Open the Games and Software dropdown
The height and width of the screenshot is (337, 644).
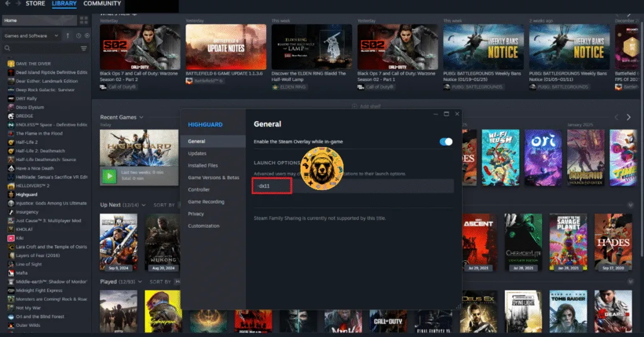click(x=31, y=36)
